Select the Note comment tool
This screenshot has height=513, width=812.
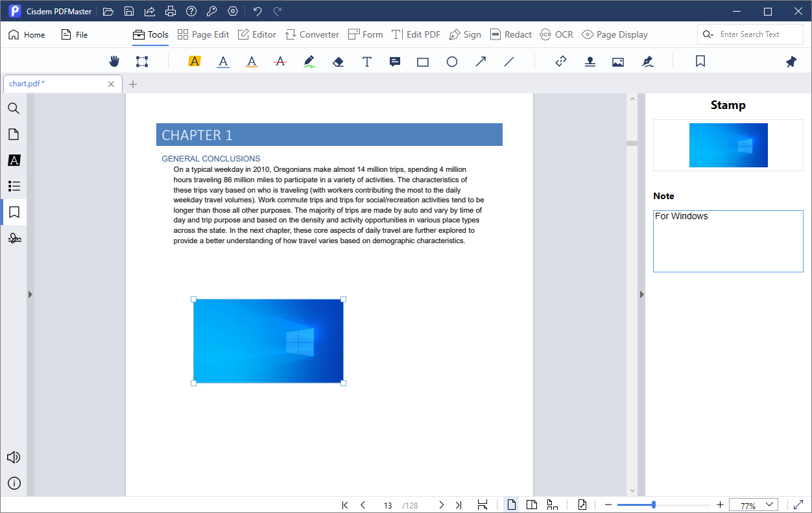tap(394, 62)
